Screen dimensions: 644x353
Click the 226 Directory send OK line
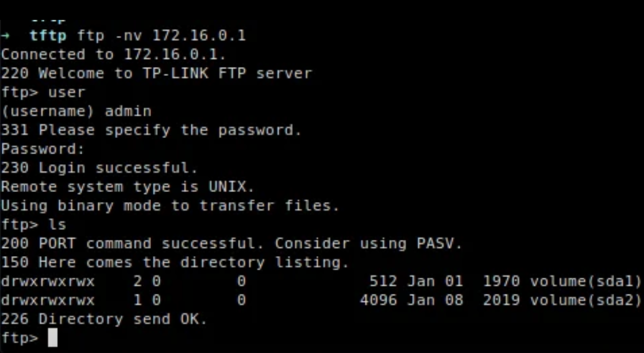[x=104, y=319]
